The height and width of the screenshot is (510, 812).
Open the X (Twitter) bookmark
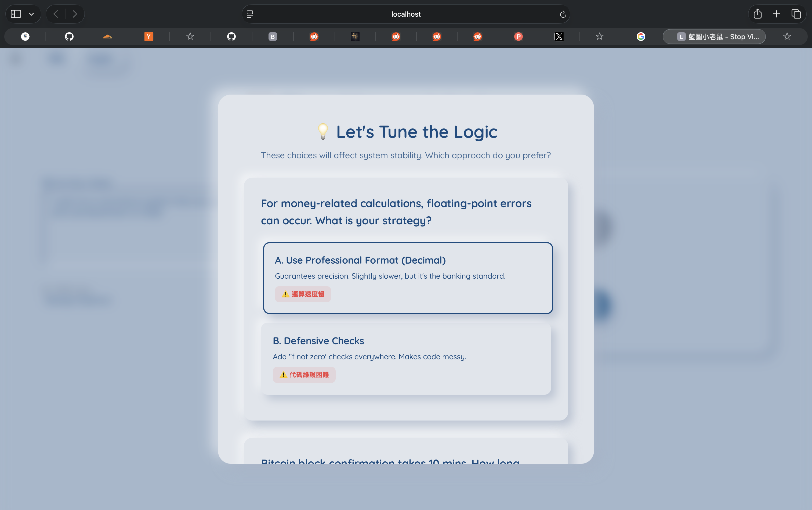tap(559, 37)
